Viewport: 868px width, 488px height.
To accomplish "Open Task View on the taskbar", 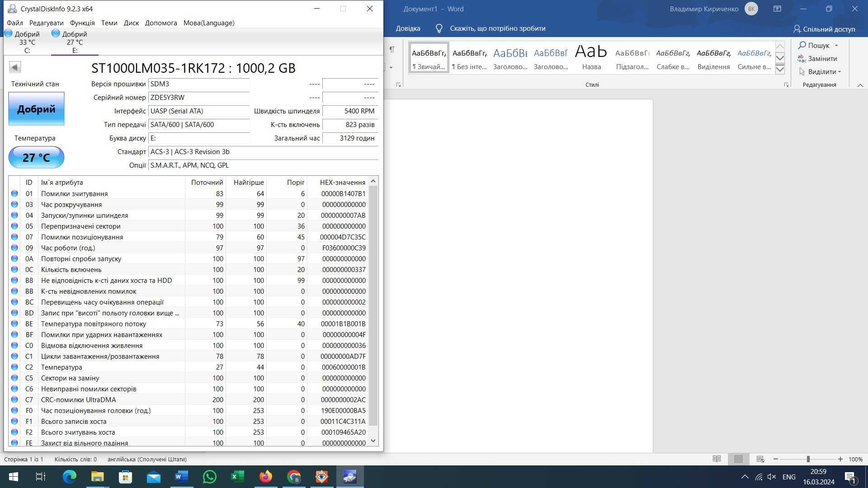I will tap(41, 477).
